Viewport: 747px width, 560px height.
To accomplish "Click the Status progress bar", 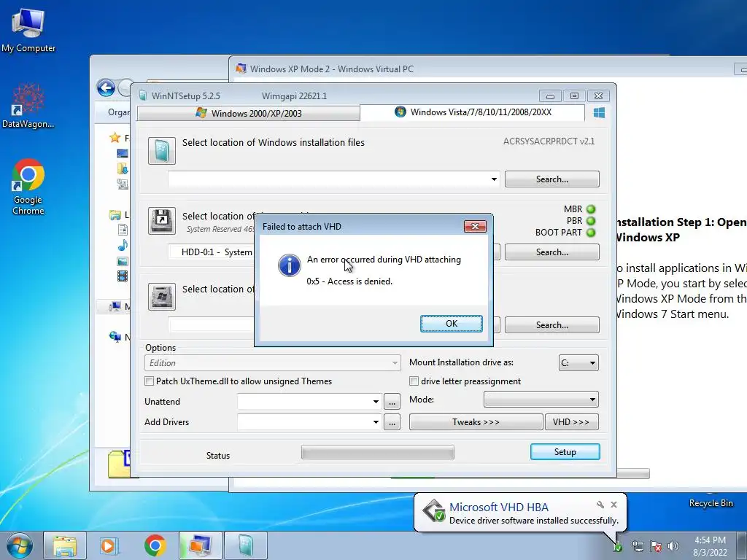I will tap(378, 452).
